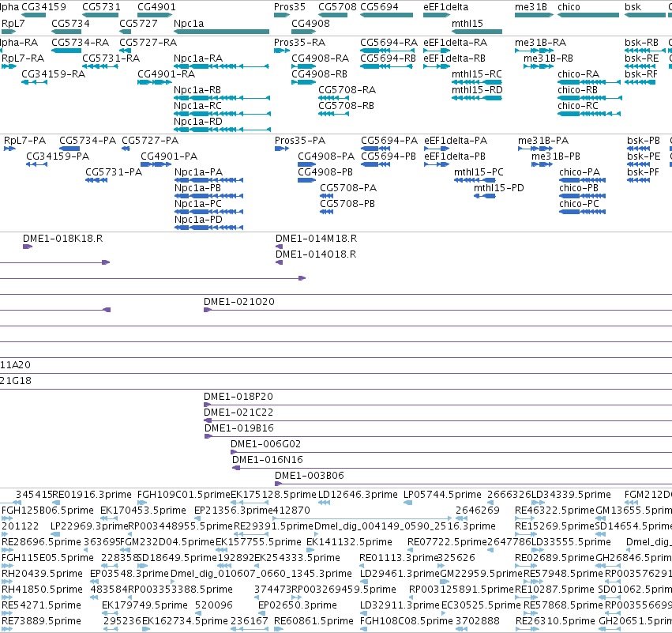Select the CG5731 gene feature
Image resolution: width=672 pixels, height=633 pixels.
click(100, 15)
